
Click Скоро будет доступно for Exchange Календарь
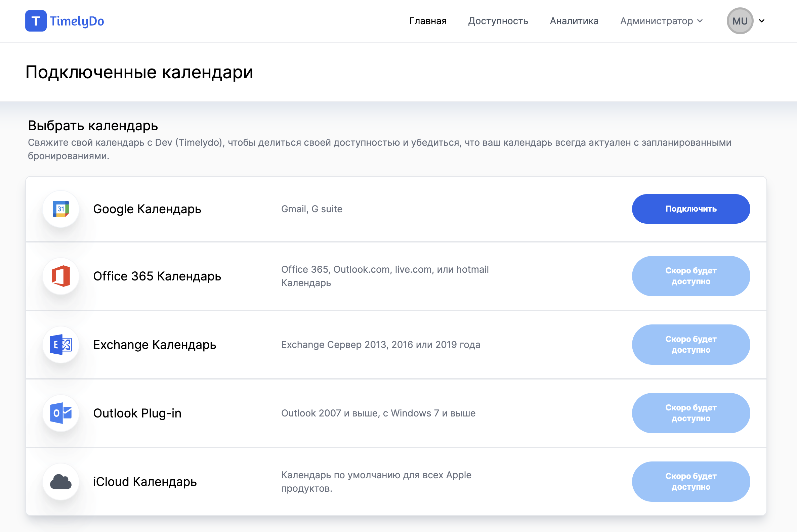691,345
